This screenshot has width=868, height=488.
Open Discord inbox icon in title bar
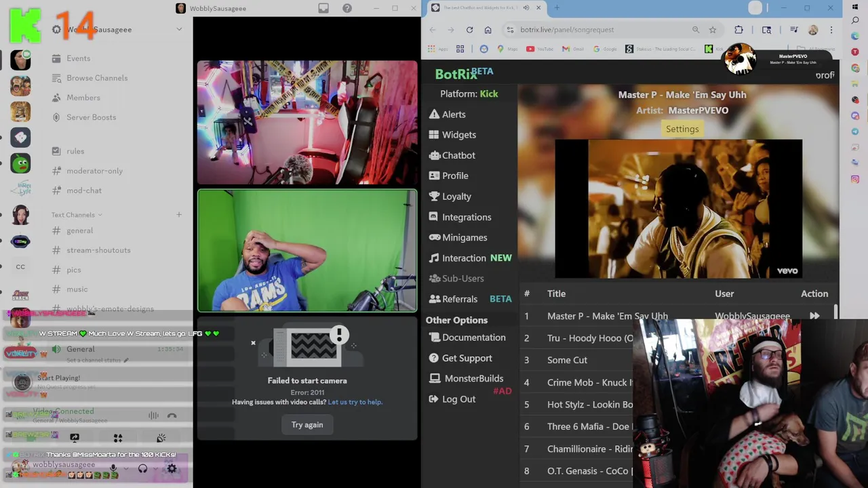(323, 8)
